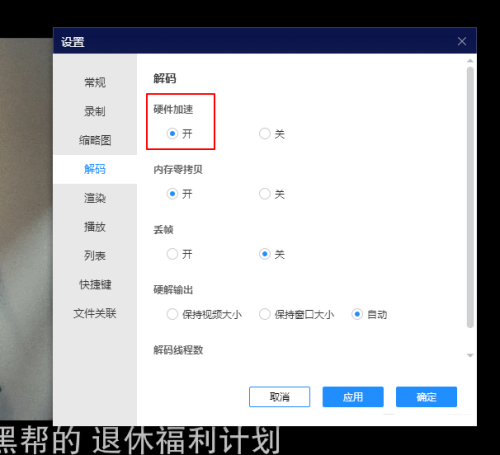
Task: Select 保持窗口大小 for 硬解输出
Action: (x=265, y=314)
